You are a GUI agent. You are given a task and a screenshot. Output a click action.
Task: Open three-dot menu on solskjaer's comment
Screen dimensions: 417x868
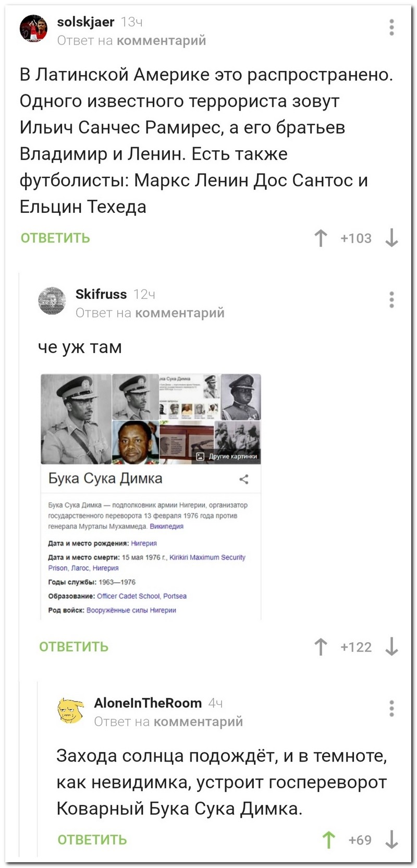(391, 27)
